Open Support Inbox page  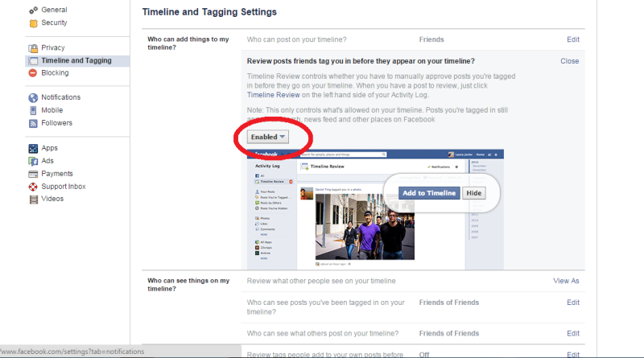[64, 187]
